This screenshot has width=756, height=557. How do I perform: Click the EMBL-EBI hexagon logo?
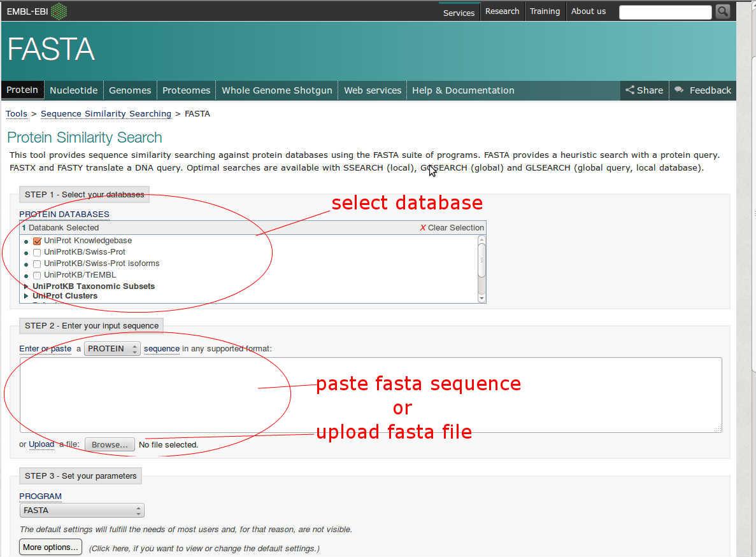59,11
